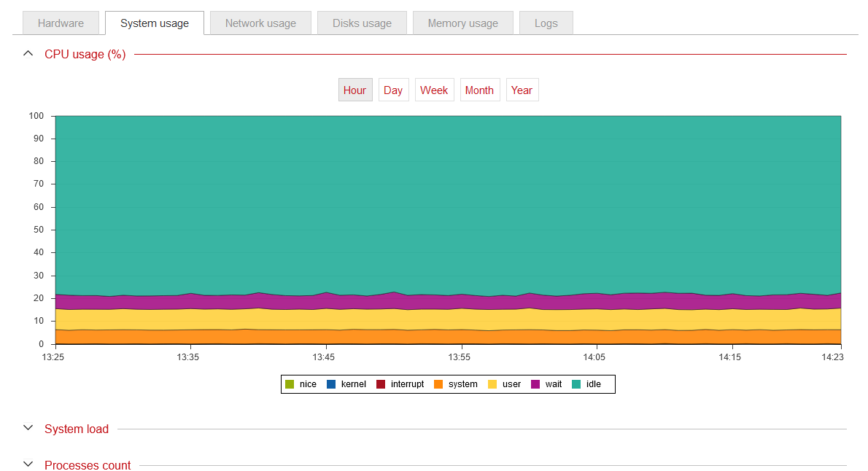Click the System load heading

[77, 429]
